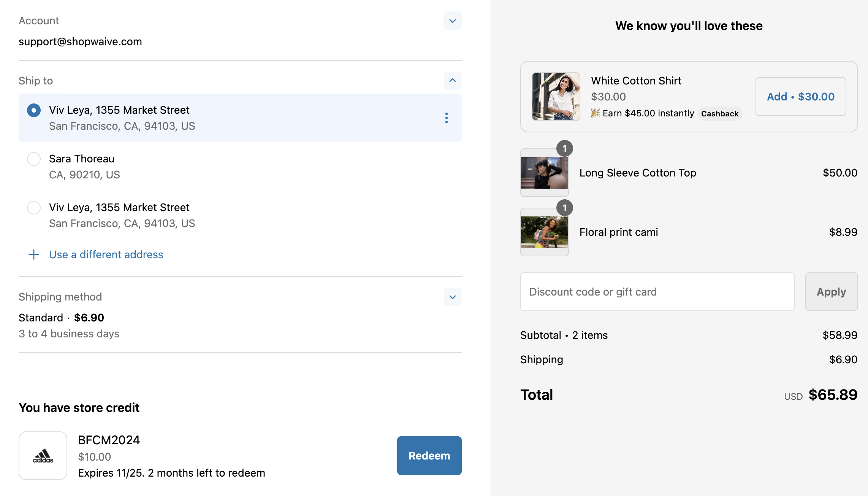Click Use a different address link
Image resolution: width=868 pixels, height=496 pixels.
point(106,254)
